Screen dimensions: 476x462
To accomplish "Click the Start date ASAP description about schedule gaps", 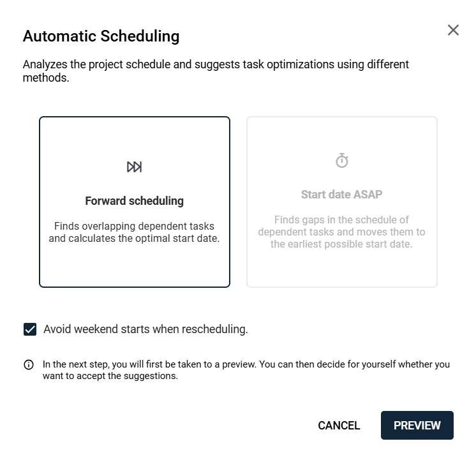I will [341, 232].
